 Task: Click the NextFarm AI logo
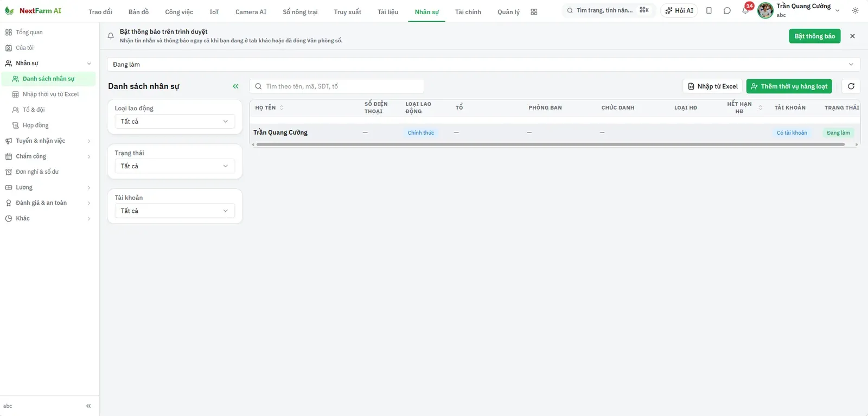pyautogui.click(x=33, y=11)
